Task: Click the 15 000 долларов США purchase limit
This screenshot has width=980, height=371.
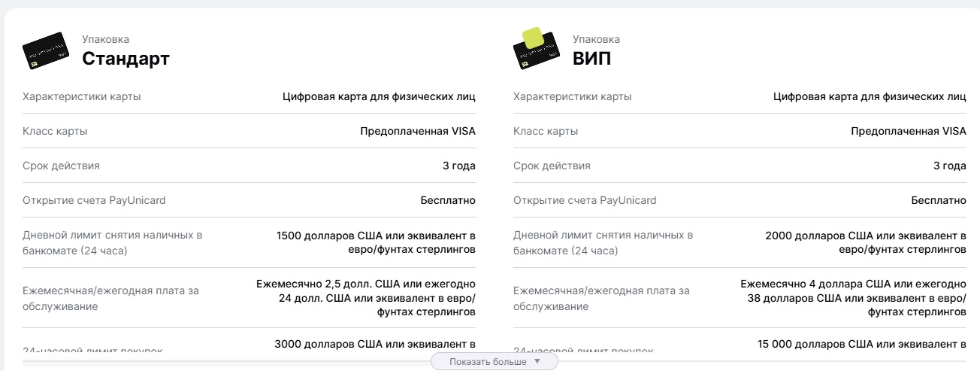Action: (x=862, y=345)
